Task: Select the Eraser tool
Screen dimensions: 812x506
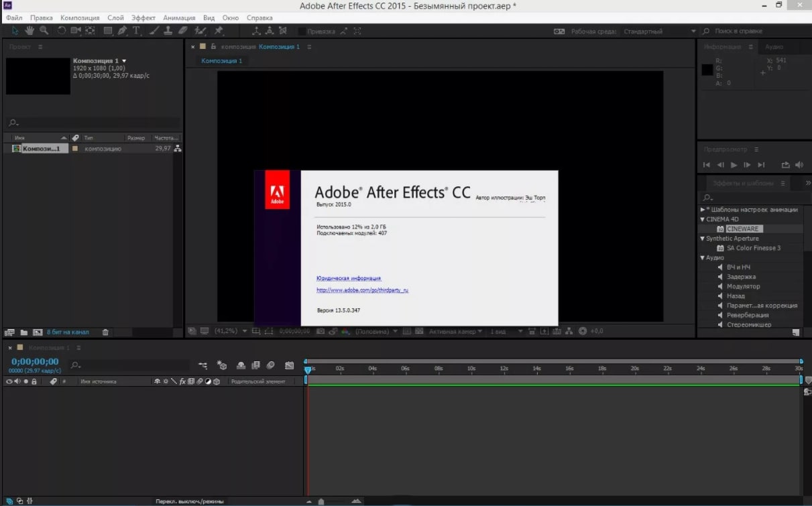Action: point(183,31)
